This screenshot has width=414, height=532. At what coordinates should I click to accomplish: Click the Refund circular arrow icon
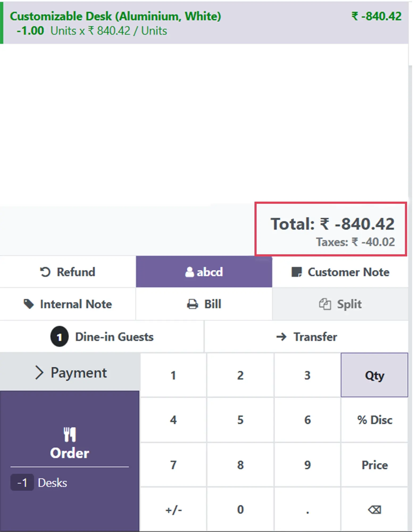[45, 272]
